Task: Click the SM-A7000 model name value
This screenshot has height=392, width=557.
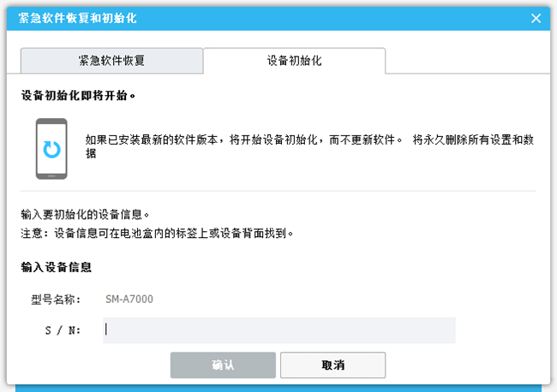Action: 129,299
